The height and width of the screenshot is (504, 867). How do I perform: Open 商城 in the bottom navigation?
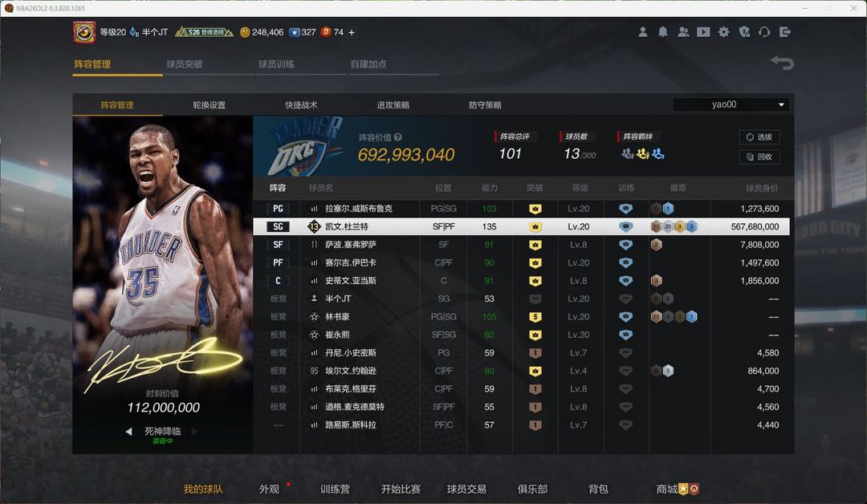[667, 489]
